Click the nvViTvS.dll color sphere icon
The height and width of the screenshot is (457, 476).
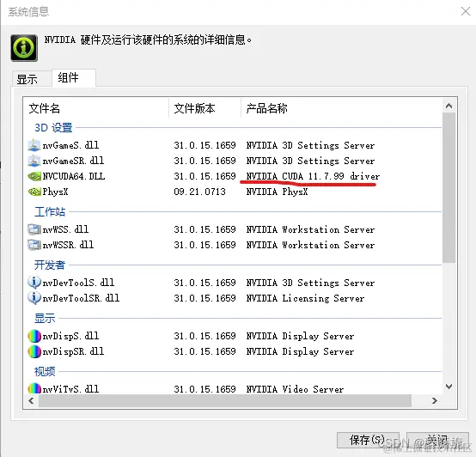point(34,388)
